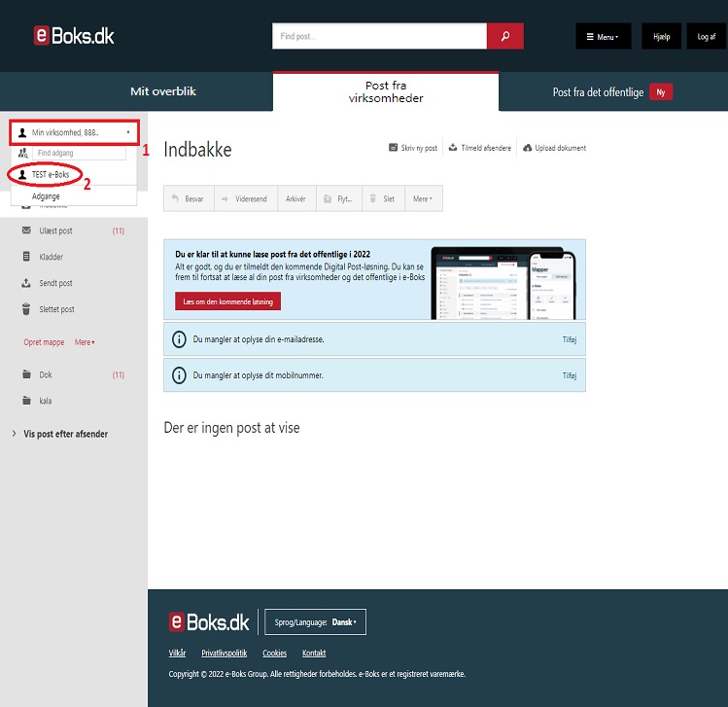Click the (11) count beside Ulæst post

click(119, 230)
